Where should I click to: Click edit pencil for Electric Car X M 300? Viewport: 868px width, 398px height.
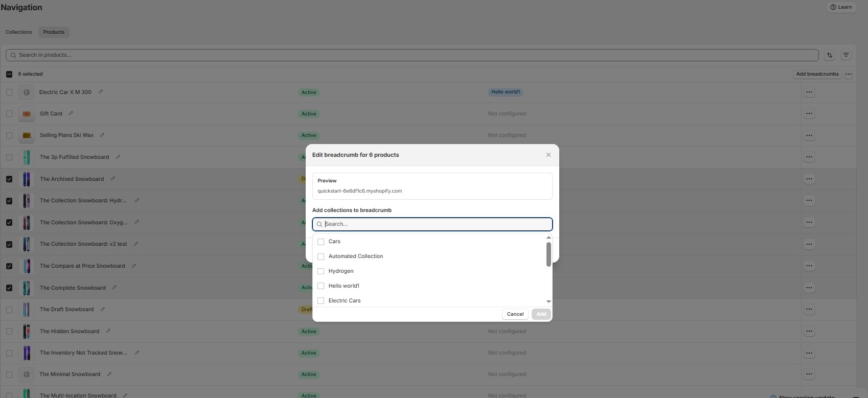pos(101,92)
